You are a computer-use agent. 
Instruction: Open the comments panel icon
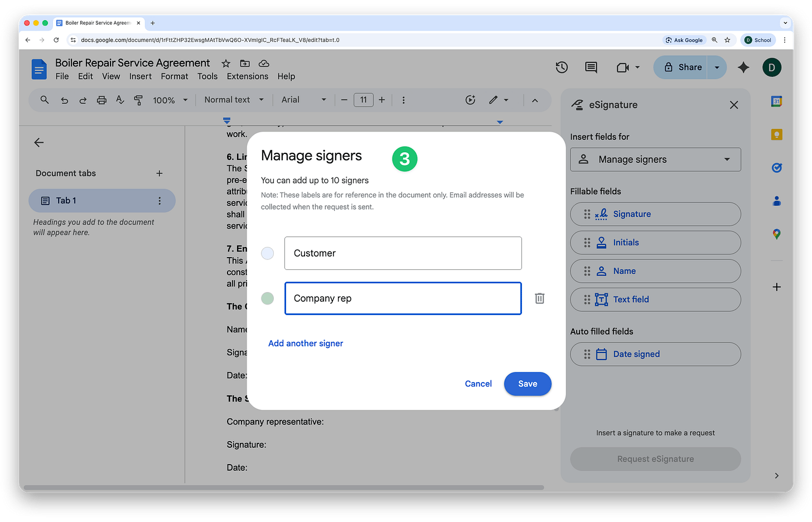(x=591, y=67)
